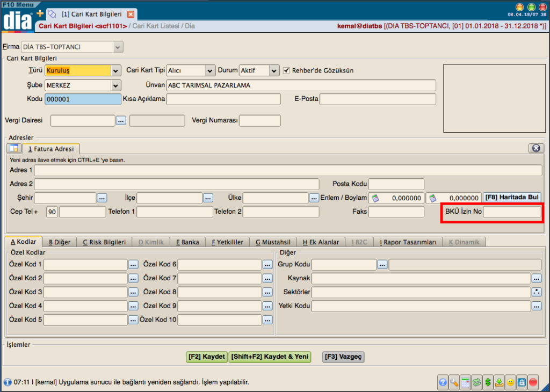The height and width of the screenshot is (392, 550).
Task: Open the help question mark icon
Action: pos(443,382)
